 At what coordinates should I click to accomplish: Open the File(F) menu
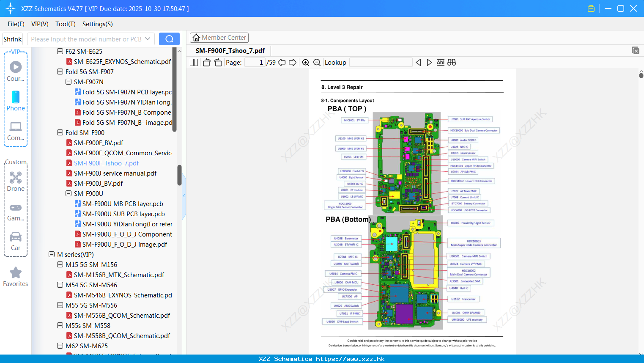16,24
